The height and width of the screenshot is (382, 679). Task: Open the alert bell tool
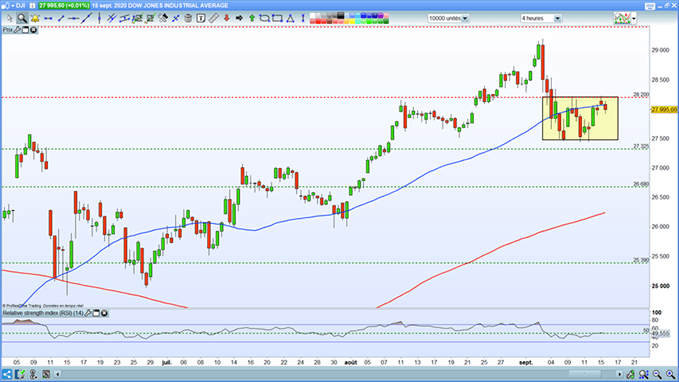35,18
